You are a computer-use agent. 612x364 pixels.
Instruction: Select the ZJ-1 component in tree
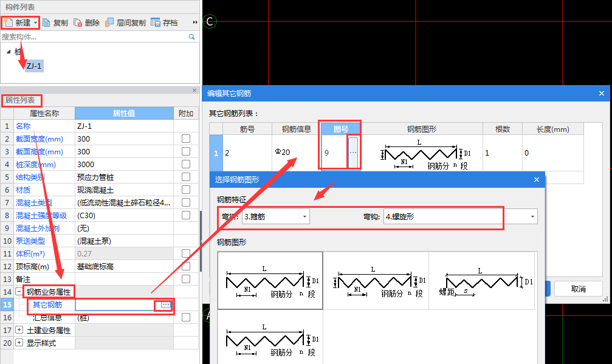pyautogui.click(x=34, y=66)
